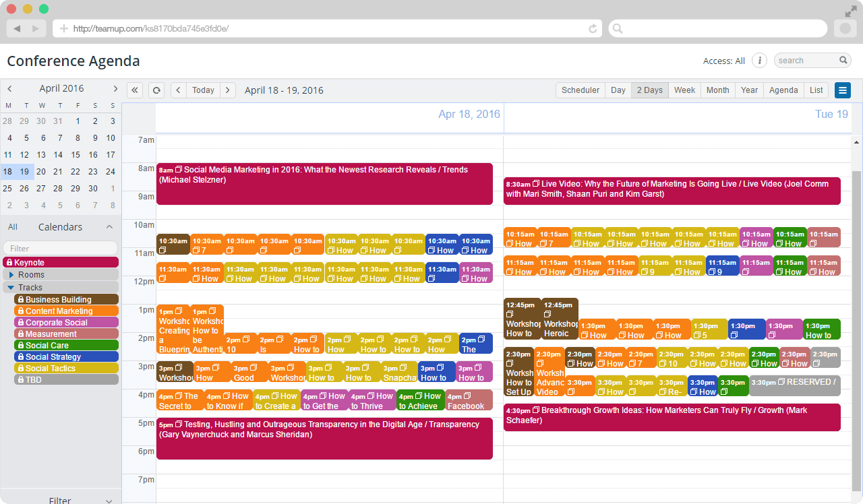Switch to Agenda view

pyautogui.click(x=783, y=90)
